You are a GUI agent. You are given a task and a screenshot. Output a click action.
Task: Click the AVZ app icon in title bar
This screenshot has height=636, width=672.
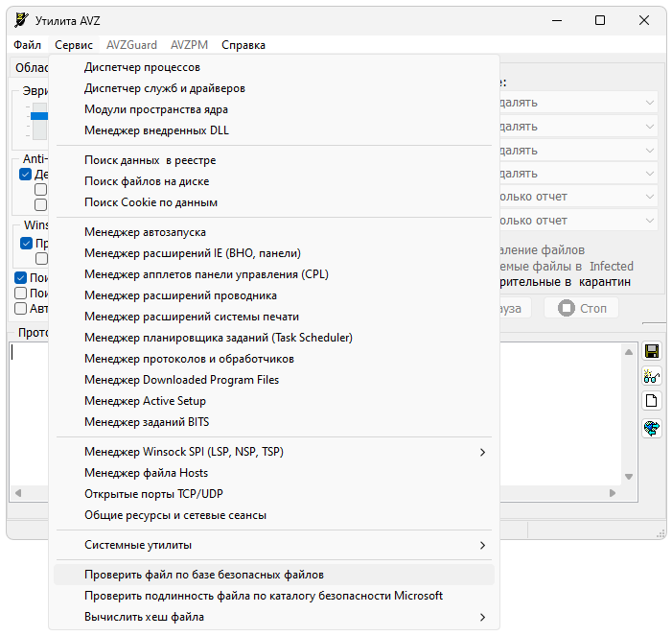tap(21, 19)
